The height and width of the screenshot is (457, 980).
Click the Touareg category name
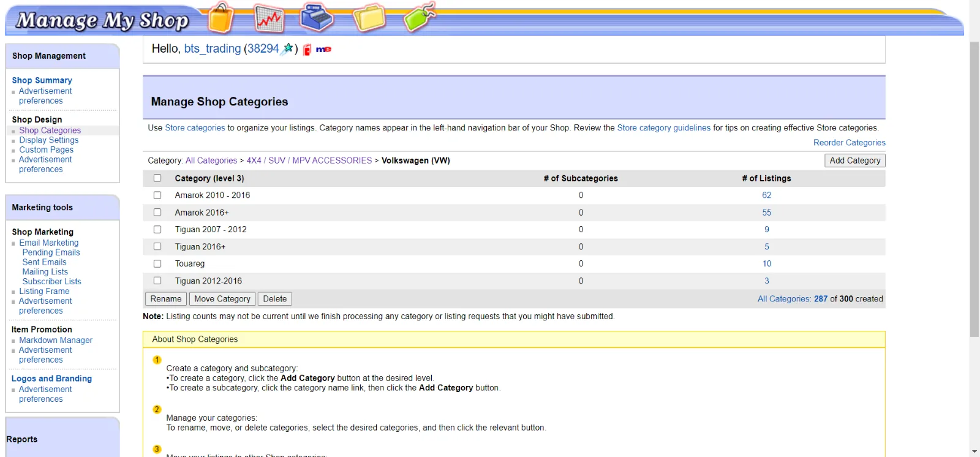point(190,264)
